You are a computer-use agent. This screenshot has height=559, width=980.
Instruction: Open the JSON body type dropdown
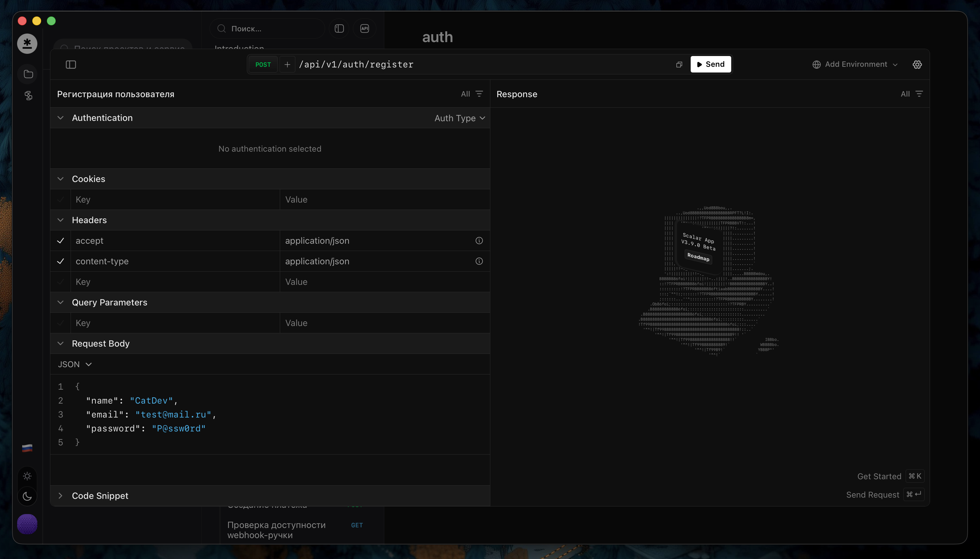[x=75, y=364]
